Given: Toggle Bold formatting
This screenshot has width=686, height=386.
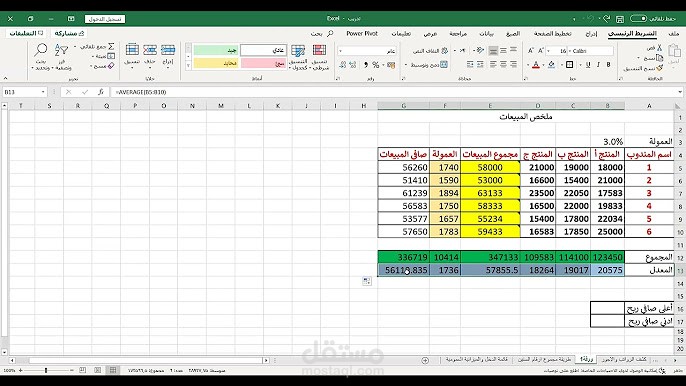Looking at the screenshot, I should tap(609, 65).
